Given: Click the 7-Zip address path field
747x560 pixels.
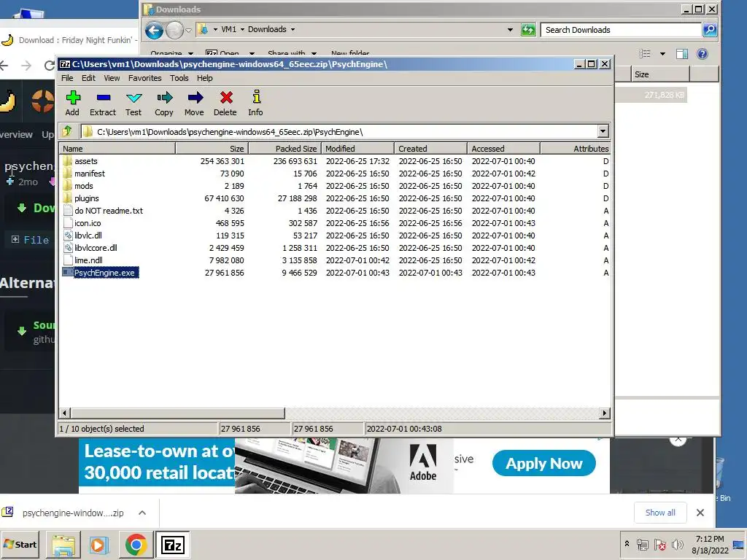Looking at the screenshot, I should (338, 131).
